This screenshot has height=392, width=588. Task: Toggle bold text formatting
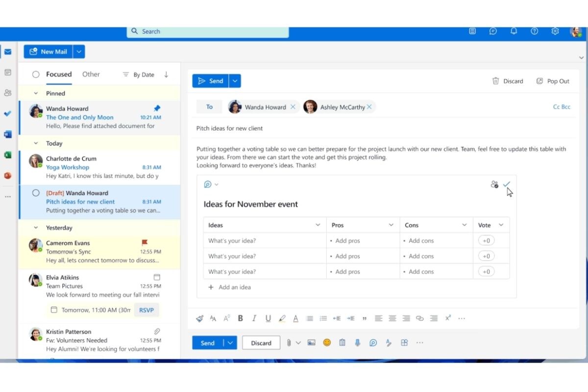[240, 318]
